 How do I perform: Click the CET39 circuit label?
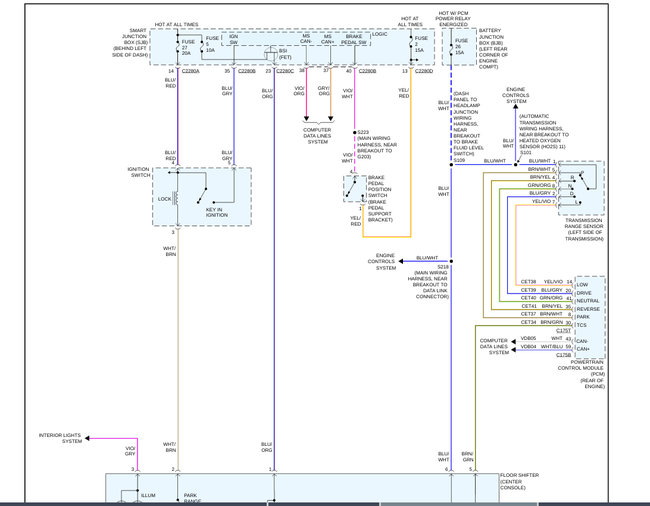[529, 290]
